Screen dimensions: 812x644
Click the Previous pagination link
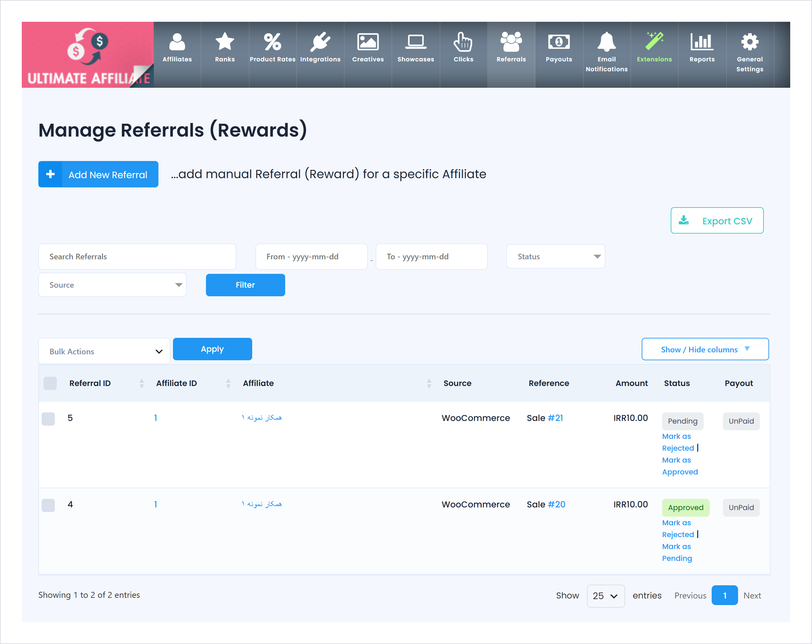690,596
